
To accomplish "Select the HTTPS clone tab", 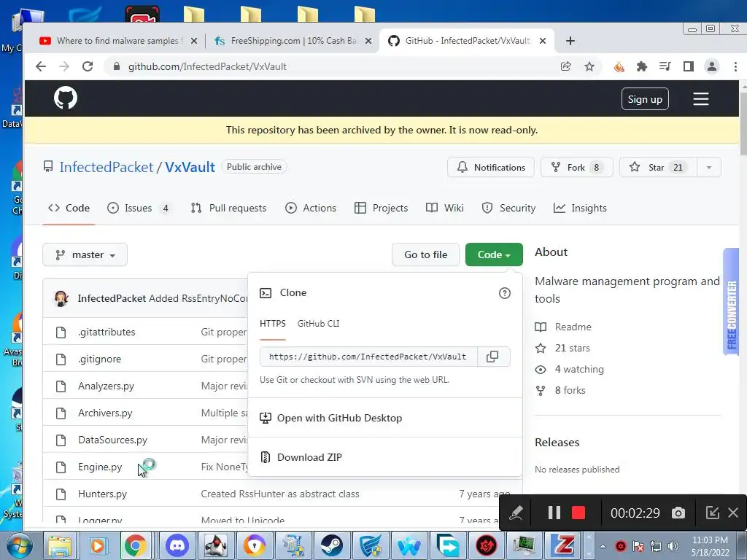I will tap(273, 324).
